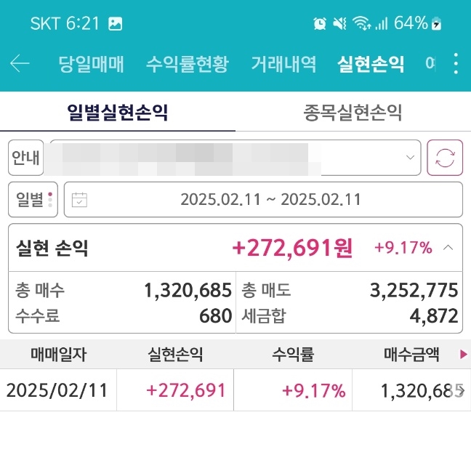Select the 종목실현손익 sub-tab
This screenshot has height=476, width=471.
pyautogui.click(x=353, y=113)
